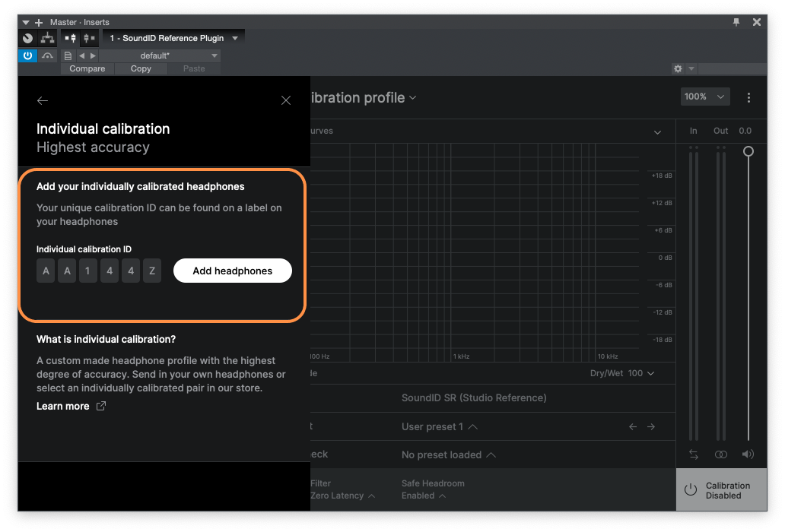Click the In level meter
Image resolution: width=785 pixels, height=532 pixels.
[x=694, y=293]
